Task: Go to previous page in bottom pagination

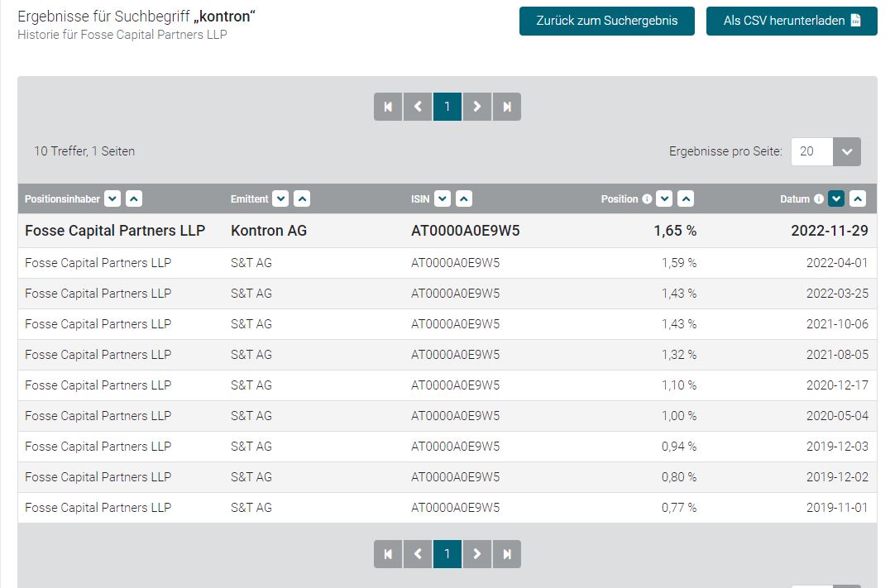Action: click(x=418, y=554)
